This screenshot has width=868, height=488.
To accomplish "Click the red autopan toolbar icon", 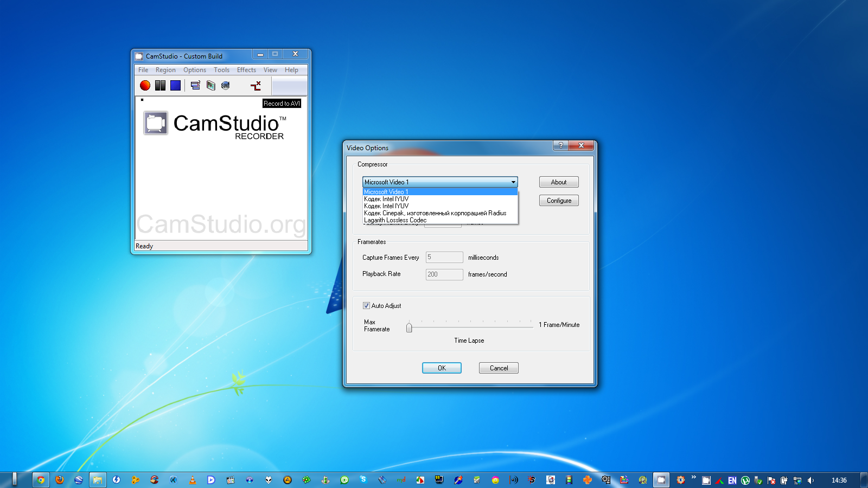I will point(256,86).
